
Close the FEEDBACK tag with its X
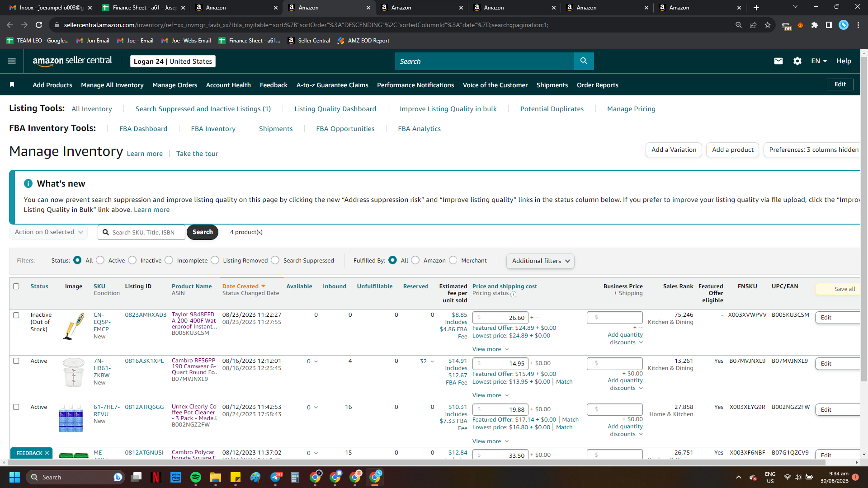(47, 453)
